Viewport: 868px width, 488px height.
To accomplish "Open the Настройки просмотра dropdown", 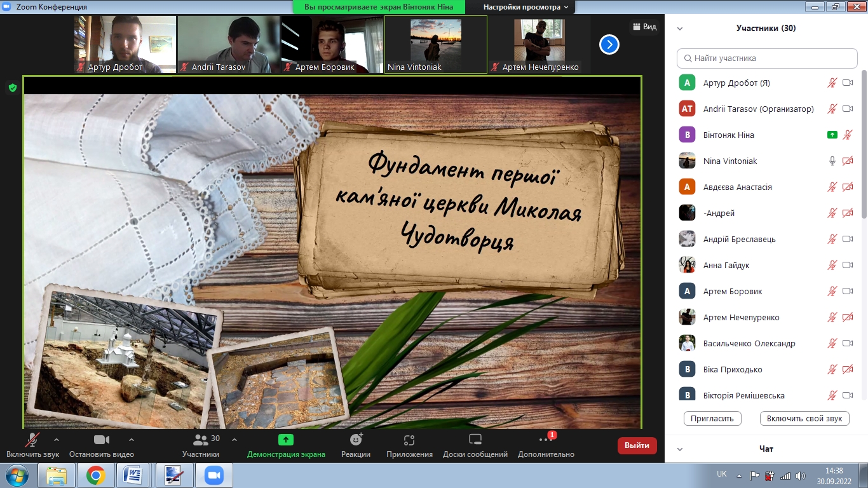I will 526,7.
